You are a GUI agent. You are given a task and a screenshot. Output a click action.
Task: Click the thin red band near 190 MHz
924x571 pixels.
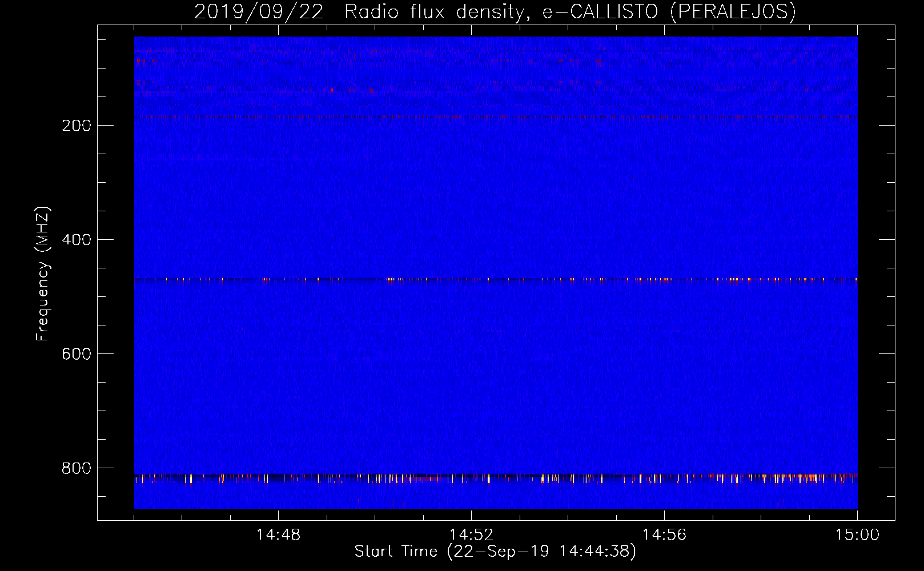click(496, 117)
